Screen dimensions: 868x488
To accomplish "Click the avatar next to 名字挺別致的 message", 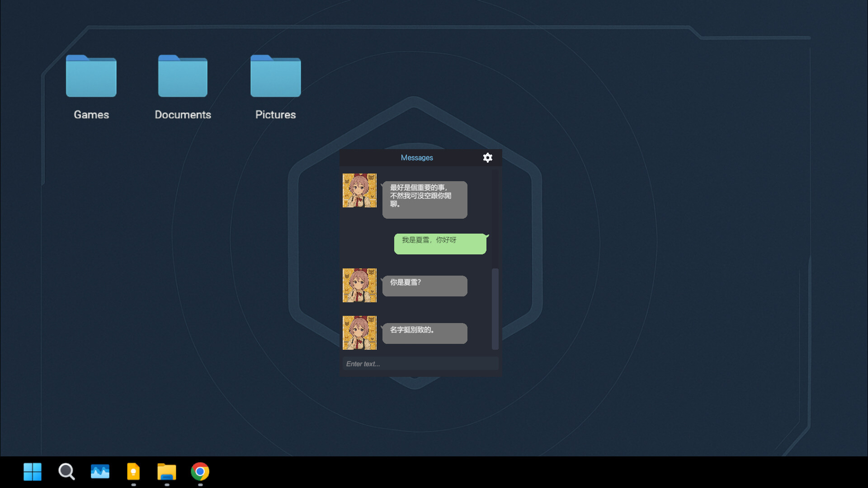I will click(359, 333).
